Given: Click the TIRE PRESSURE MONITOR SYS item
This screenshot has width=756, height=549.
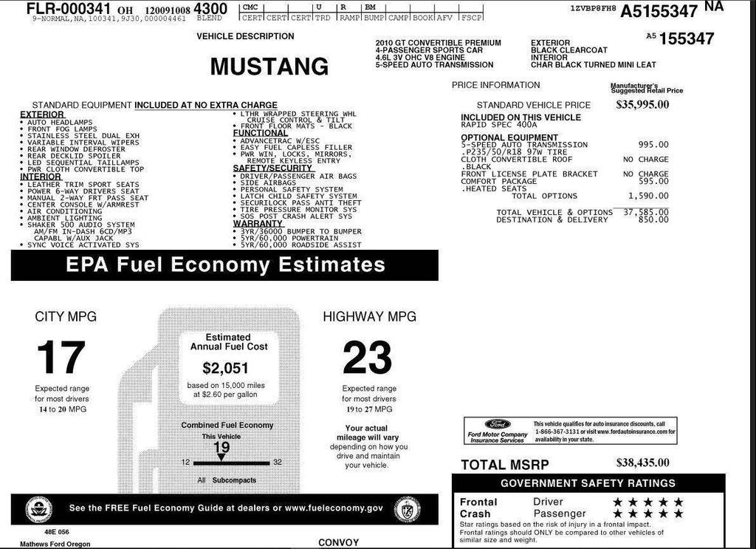Looking at the screenshot, I should point(298,209).
